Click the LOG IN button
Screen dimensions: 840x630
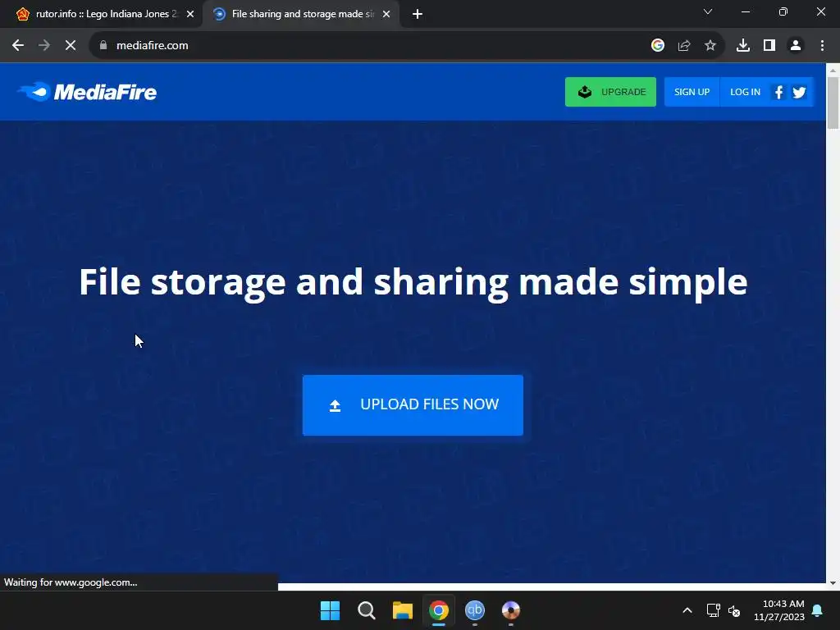click(745, 92)
